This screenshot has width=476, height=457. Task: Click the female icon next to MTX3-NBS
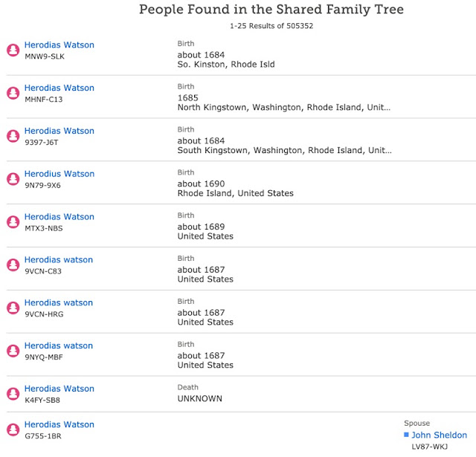click(13, 222)
